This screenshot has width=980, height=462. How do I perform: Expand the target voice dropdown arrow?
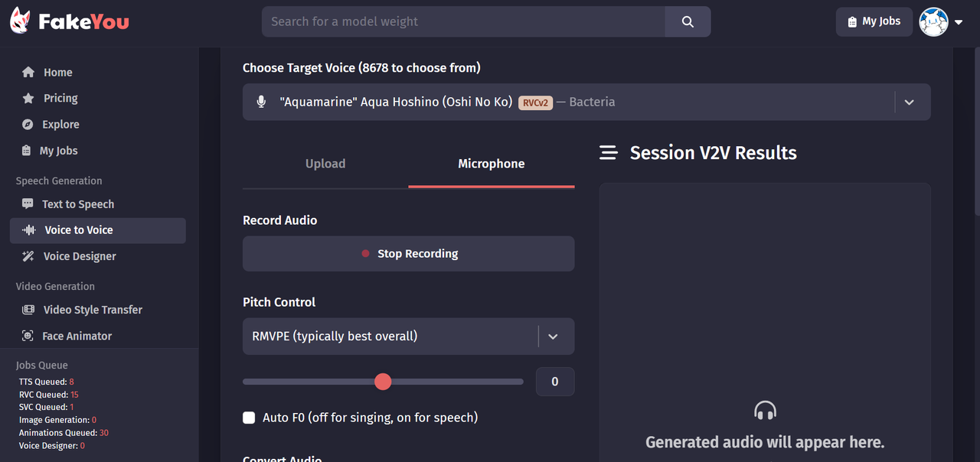pos(909,102)
